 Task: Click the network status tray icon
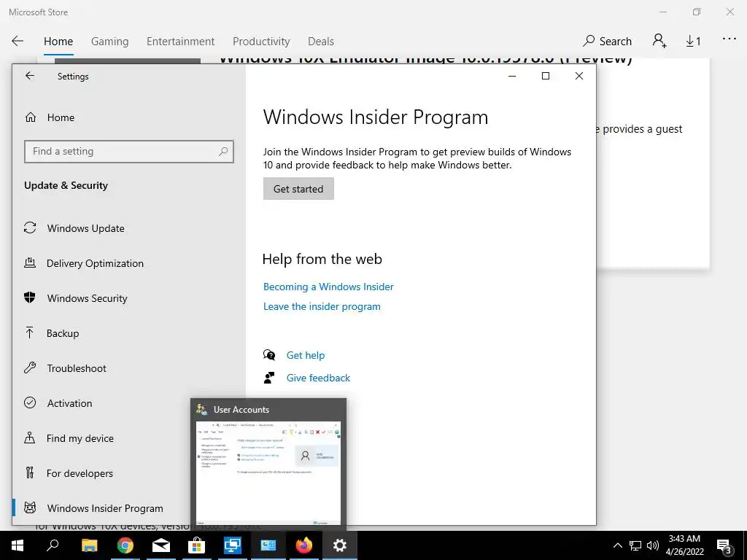coord(635,545)
